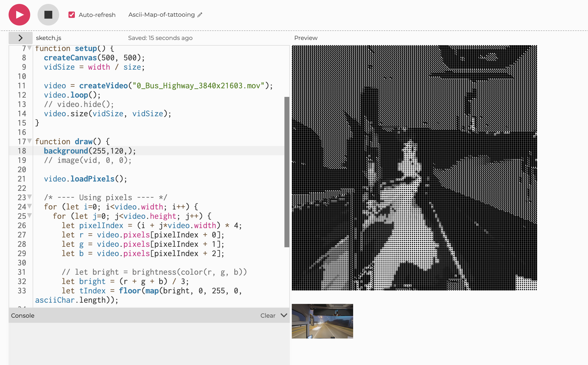Toggle the Auto-refresh checkbox
588x365 pixels.
[x=72, y=15]
